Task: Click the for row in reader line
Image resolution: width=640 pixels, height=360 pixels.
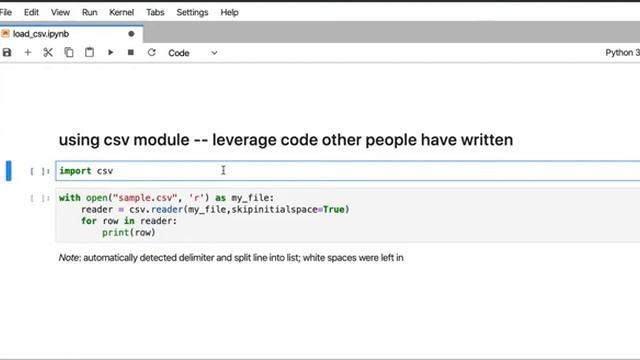Action: pos(129,221)
